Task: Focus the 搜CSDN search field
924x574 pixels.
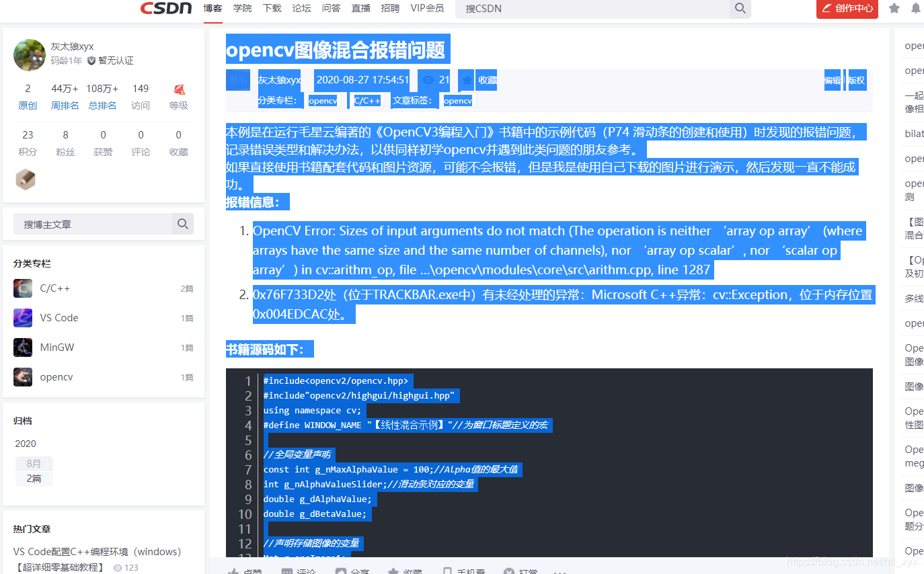Action: (x=592, y=9)
